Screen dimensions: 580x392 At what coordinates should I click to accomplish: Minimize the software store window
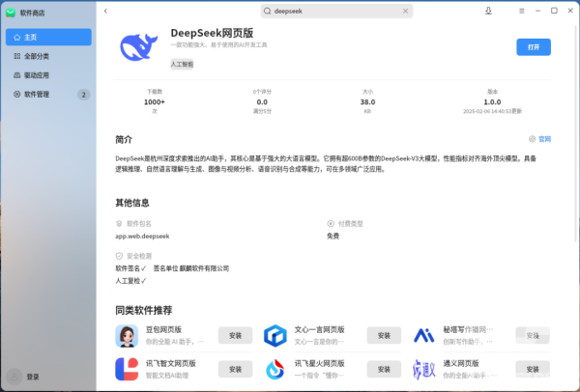point(537,11)
